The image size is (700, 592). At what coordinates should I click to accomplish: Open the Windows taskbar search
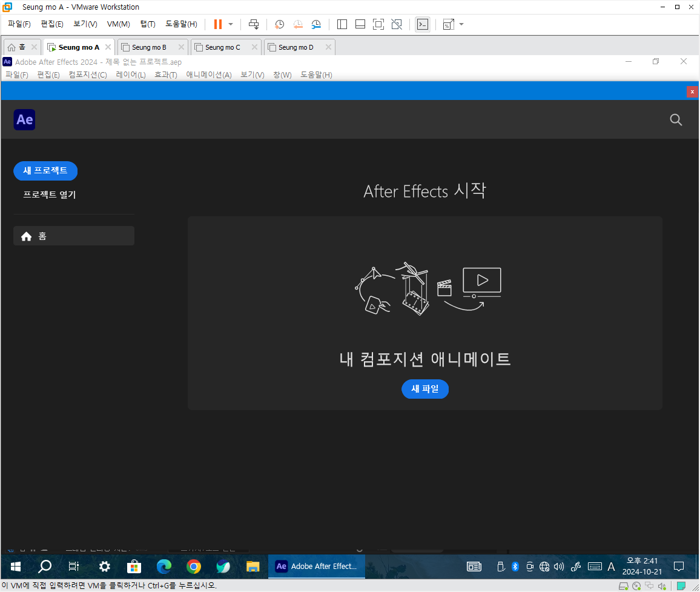pos(45,567)
